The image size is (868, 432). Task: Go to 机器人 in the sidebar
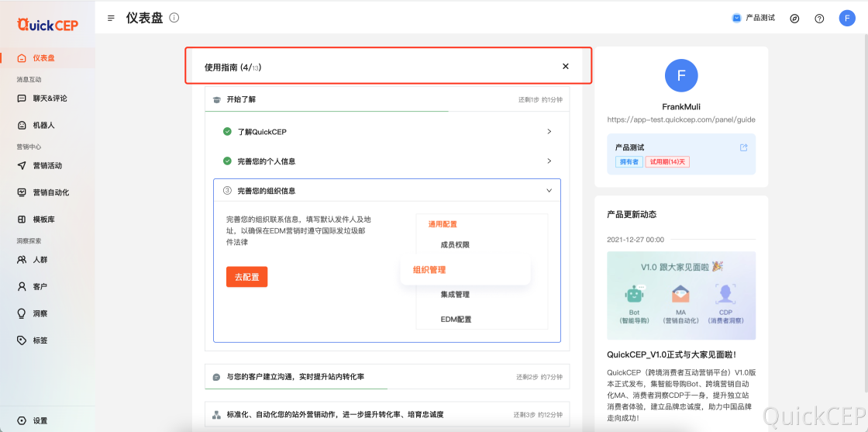[47, 126]
